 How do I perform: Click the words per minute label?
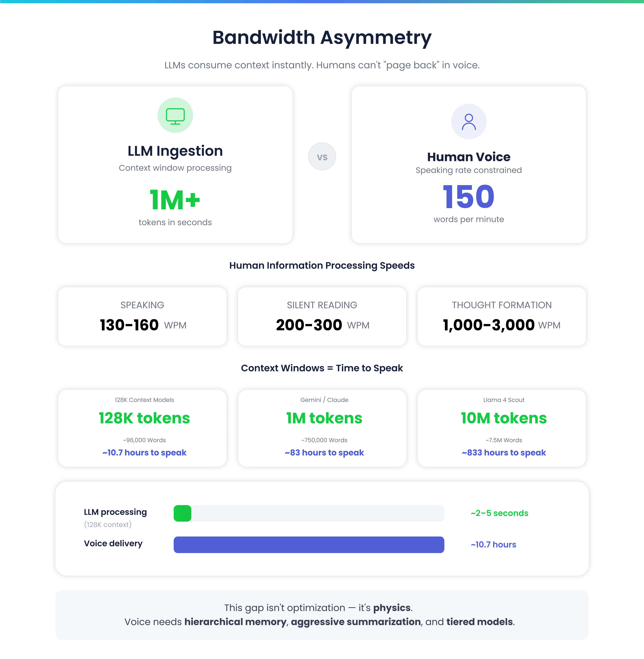469,219
